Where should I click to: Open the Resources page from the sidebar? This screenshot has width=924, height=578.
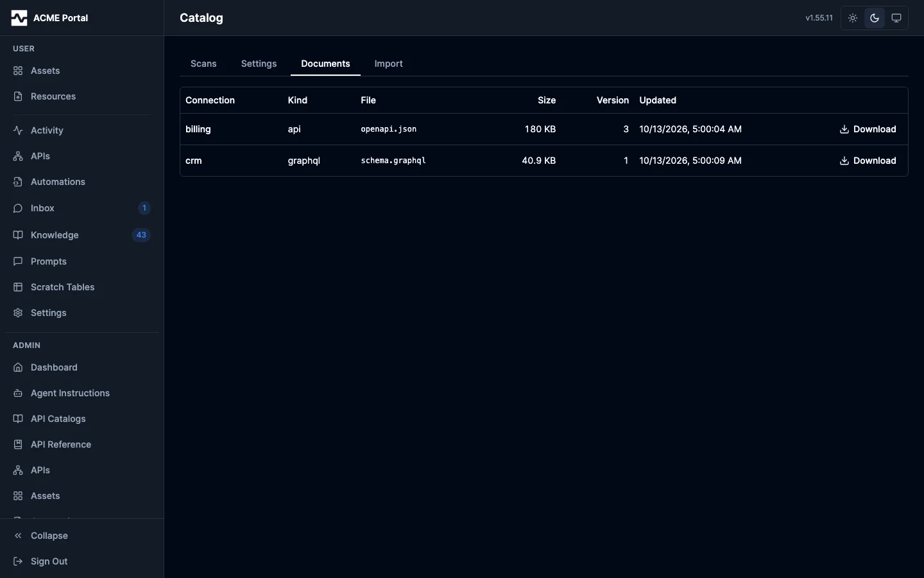pos(81,96)
